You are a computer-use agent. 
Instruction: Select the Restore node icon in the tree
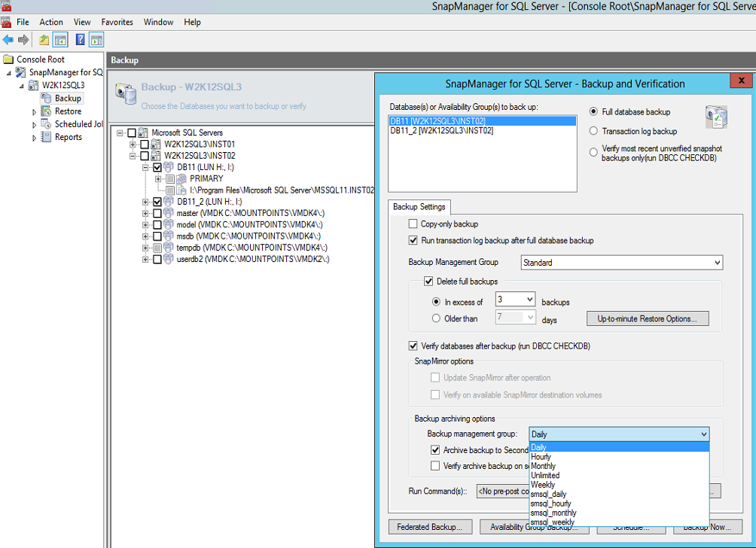click(x=47, y=111)
